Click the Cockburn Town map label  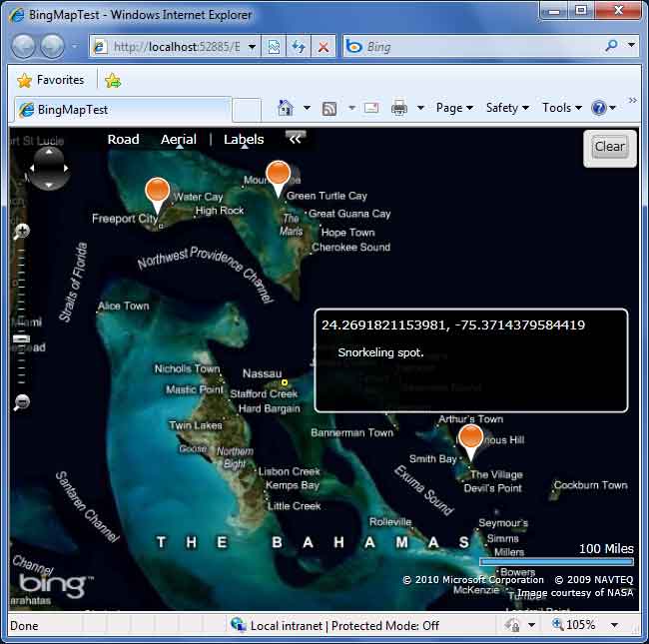coord(591,485)
